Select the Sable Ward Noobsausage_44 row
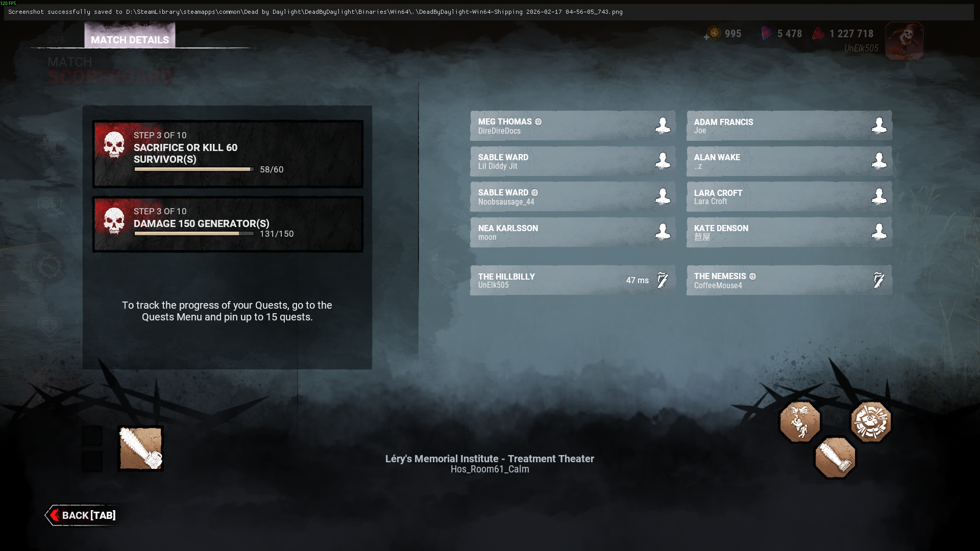This screenshot has height=551, width=980. click(x=573, y=196)
